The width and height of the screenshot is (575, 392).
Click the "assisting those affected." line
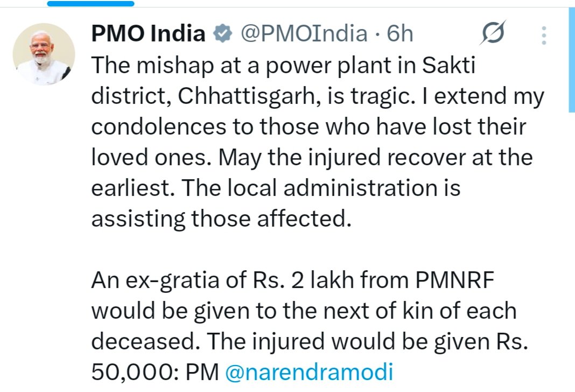(221, 220)
